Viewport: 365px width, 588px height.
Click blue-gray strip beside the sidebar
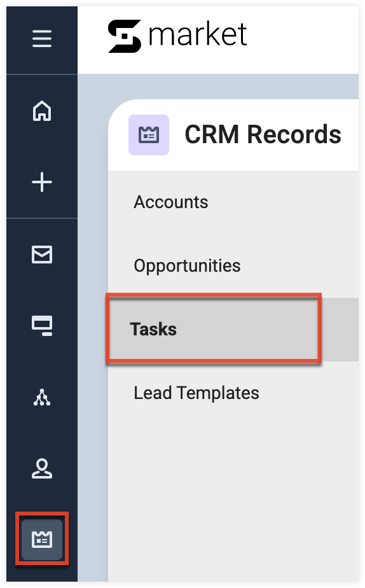pyautogui.click(x=93, y=337)
